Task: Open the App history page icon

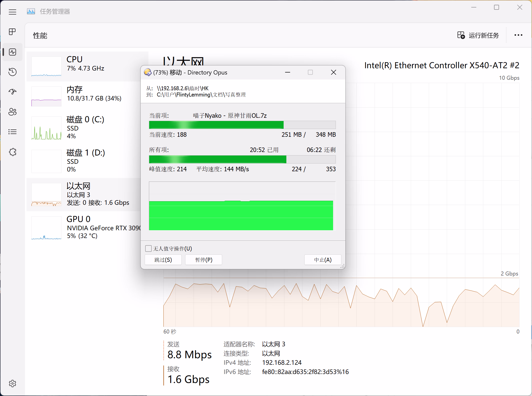Action: 12,72
